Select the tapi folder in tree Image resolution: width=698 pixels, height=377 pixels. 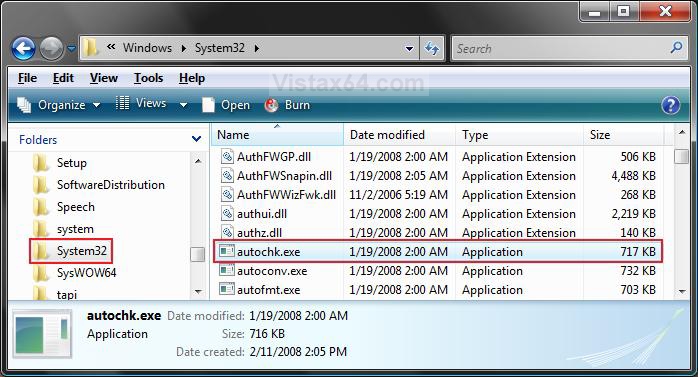[67, 294]
